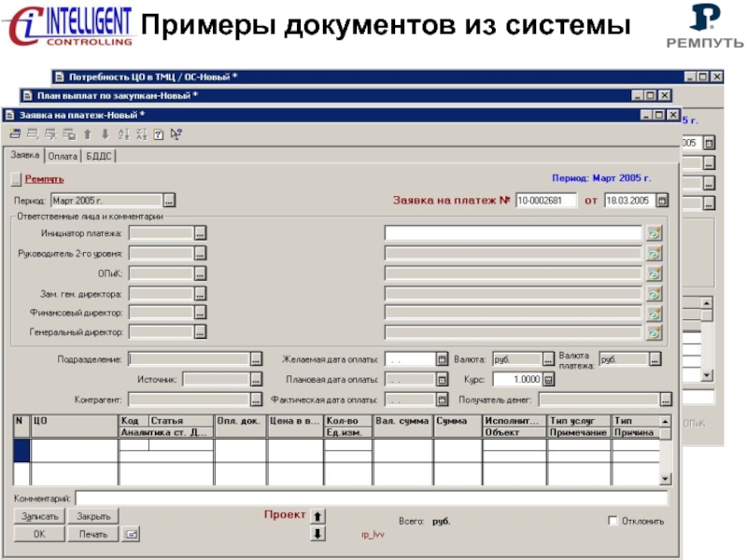Open Финансовый директор ellipsis selector
747x560 pixels.
point(200,313)
